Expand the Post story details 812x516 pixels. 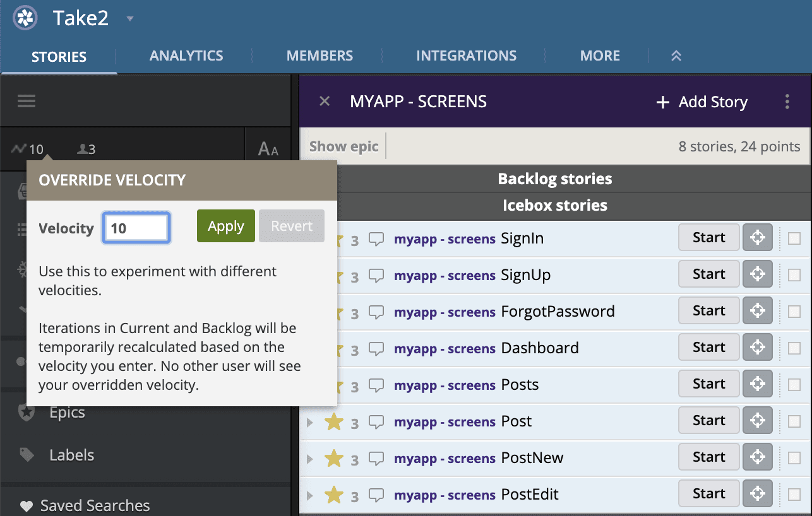309,422
